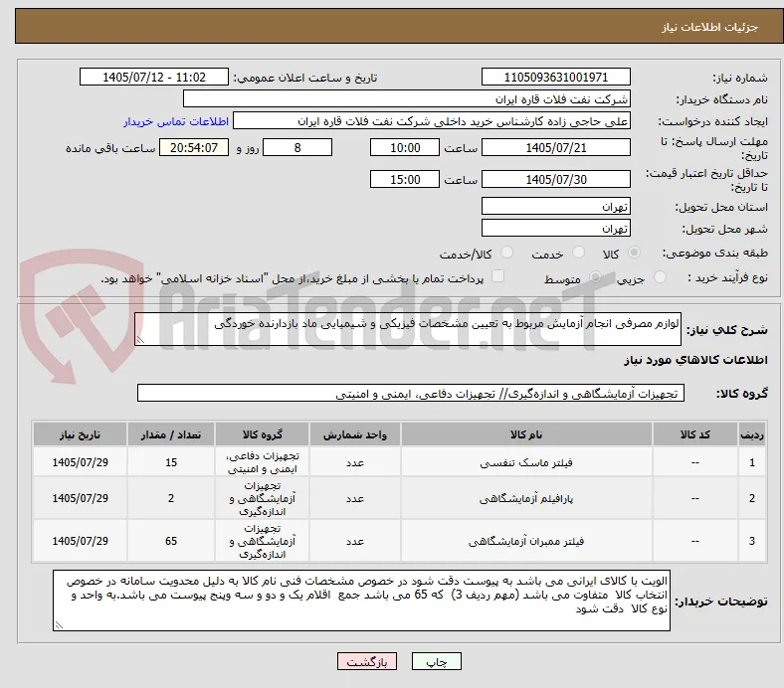Click group cell تجهیزات دفاعی، ایمنی و امنیتی
Viewport: 784px width, 688px height.
click(x=263, y=462)
